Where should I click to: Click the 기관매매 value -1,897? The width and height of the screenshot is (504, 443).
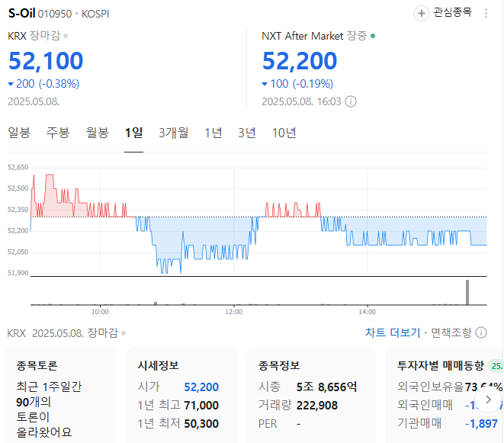(x=481, y=424)
